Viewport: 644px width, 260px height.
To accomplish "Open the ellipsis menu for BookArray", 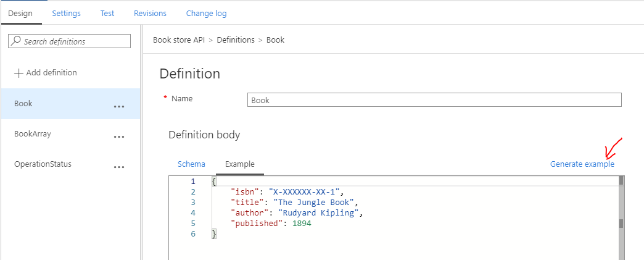I will [119, 136].
